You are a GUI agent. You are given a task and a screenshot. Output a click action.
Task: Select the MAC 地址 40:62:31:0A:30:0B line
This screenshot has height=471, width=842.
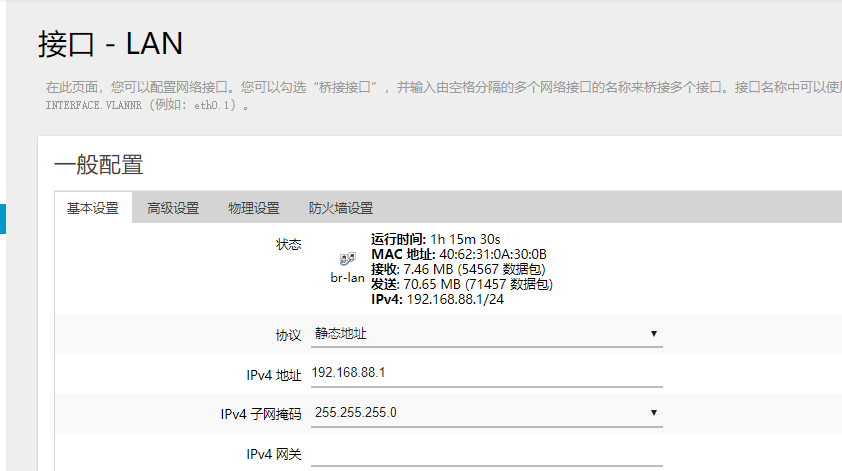click(459, 254)
